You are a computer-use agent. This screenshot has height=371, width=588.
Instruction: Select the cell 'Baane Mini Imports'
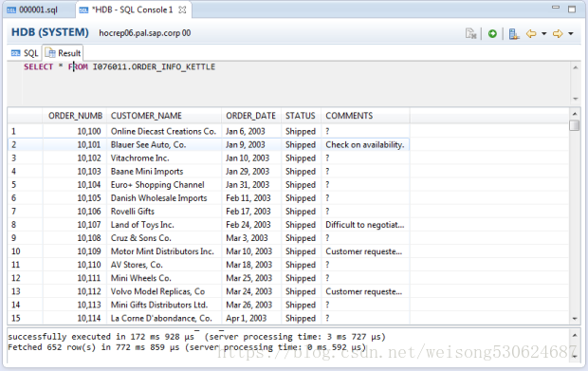(x=164, y=172)
